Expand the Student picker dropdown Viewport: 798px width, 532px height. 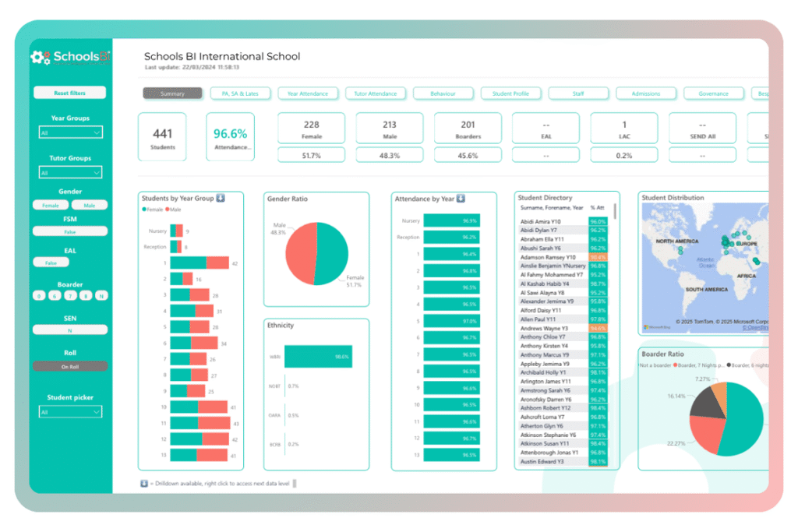(70, 412)
